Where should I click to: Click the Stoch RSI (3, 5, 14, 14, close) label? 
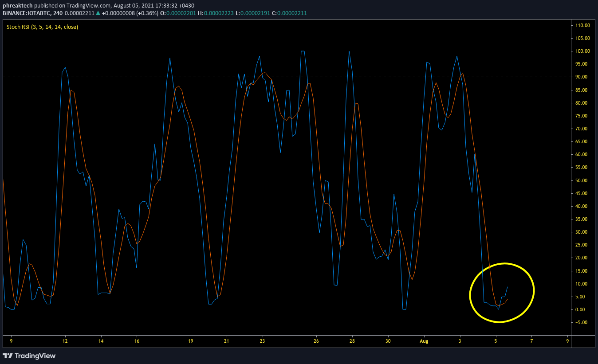coord(42,27)
